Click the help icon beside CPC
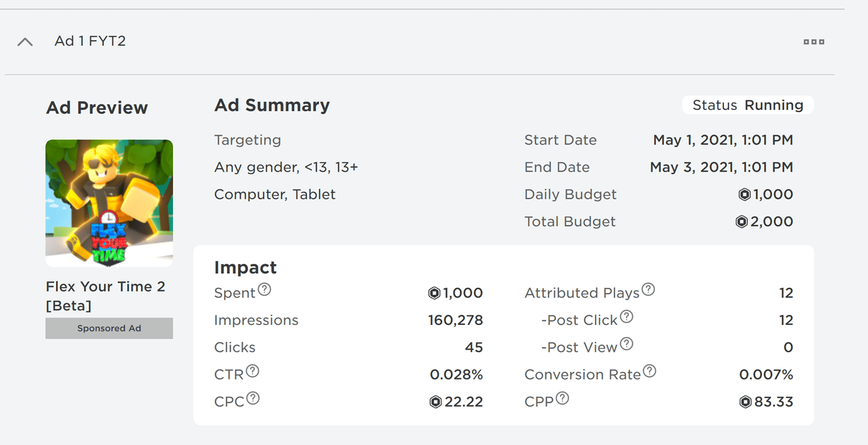This screenshot has width=868, height=445. click(x=253, y=398)
